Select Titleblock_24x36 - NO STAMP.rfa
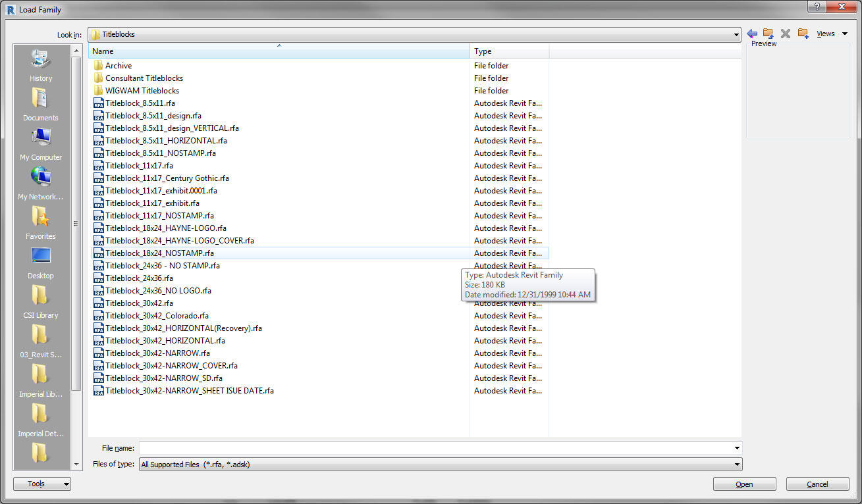862x504 pixels. pyautogui.click(x=163, y=266)
